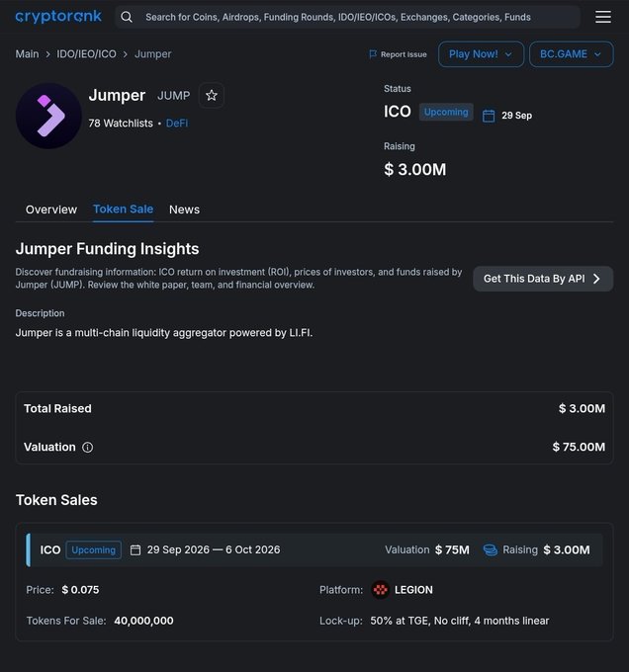Open the hamburger menu
The image size is (629, 672).
point(603,17)
